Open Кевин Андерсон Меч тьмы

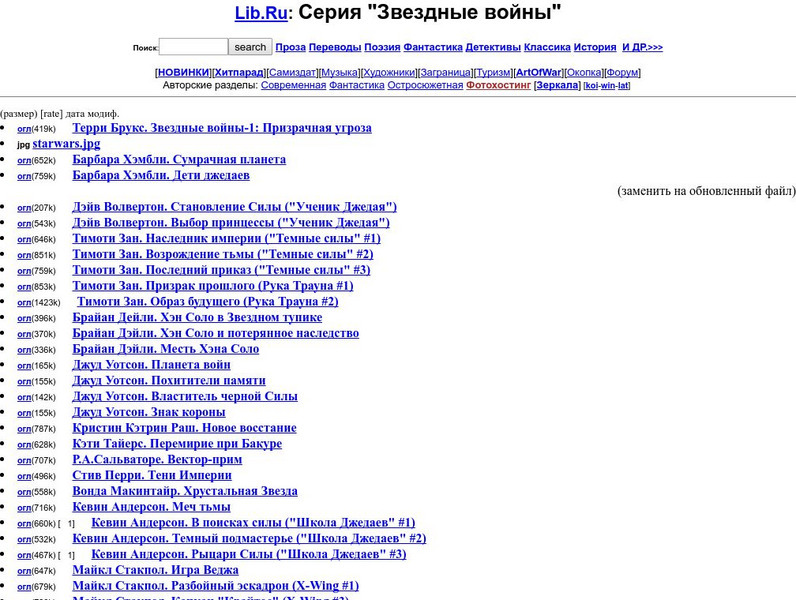point(151,507)
